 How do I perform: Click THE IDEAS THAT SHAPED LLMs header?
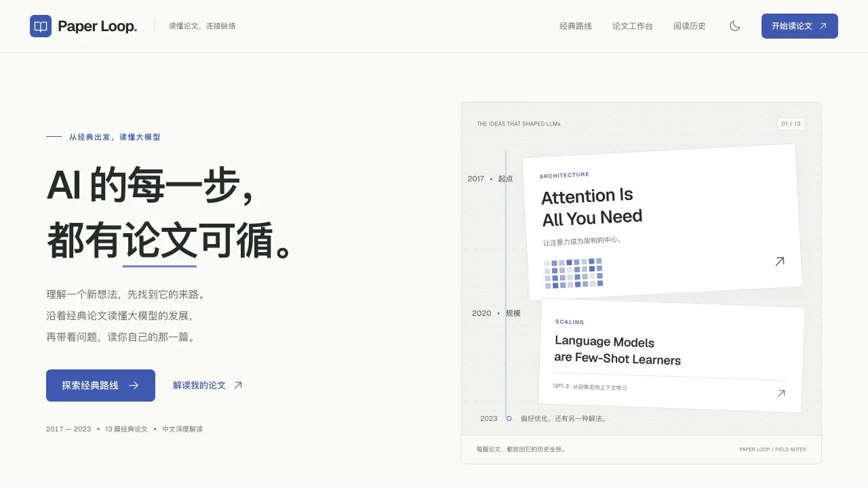pyautogui.click(x=519, y=124)
